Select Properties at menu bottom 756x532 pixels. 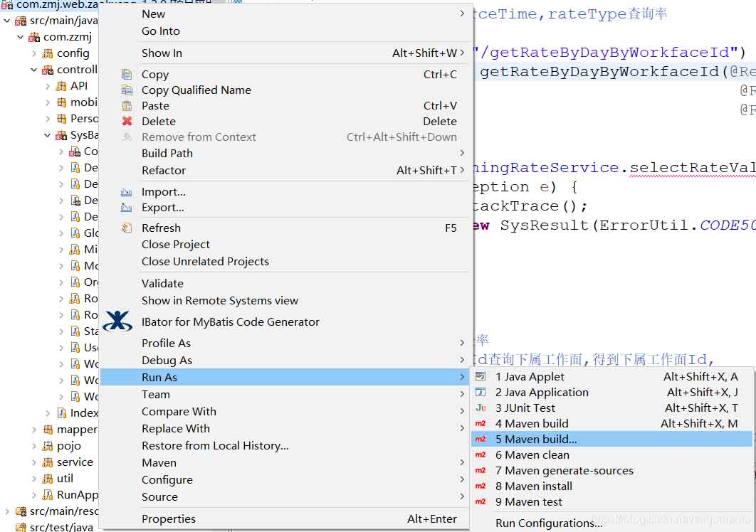[168, 519]
